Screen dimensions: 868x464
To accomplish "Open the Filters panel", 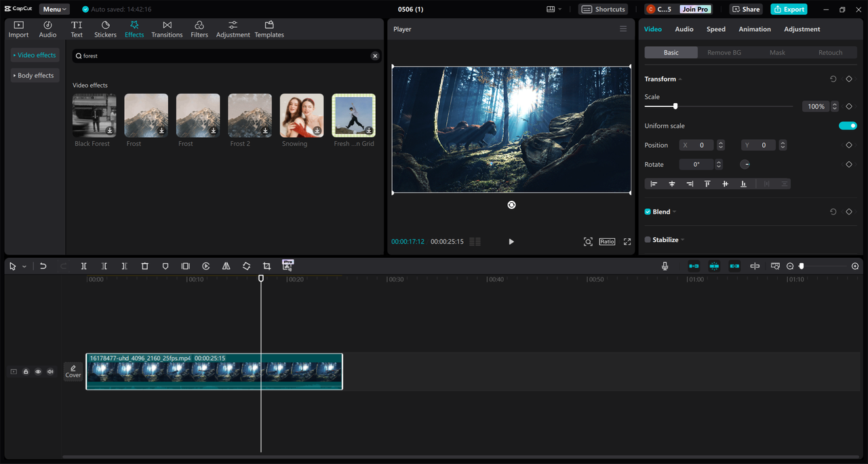I will [x=199, y=29].
